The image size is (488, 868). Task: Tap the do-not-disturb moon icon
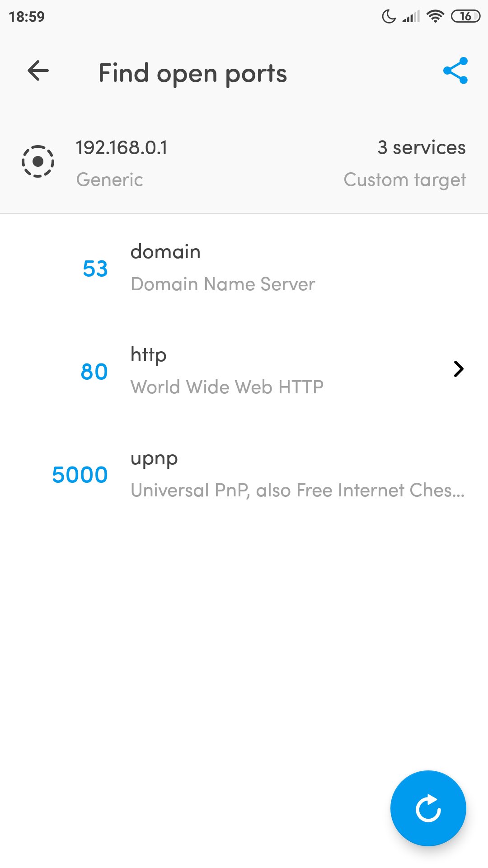tap(389, 17)
